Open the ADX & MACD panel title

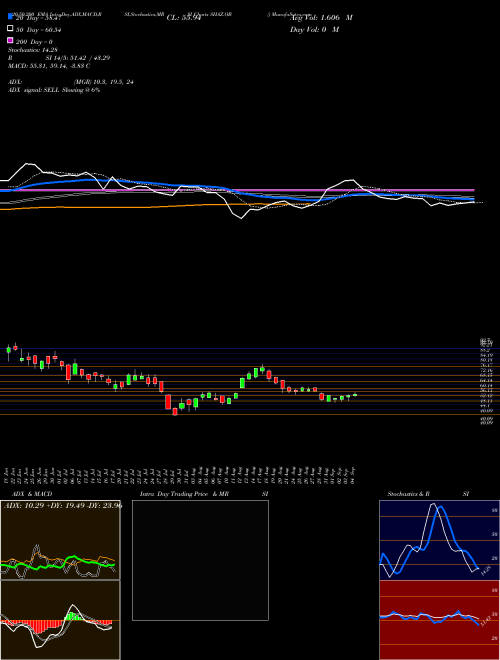(x=29, y=494)
